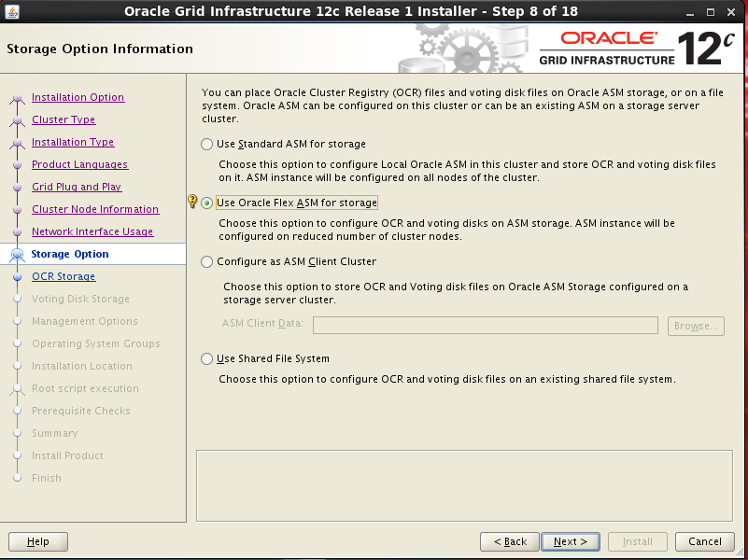Click the Back button
748x560 pixels.
tap(510, 542)
